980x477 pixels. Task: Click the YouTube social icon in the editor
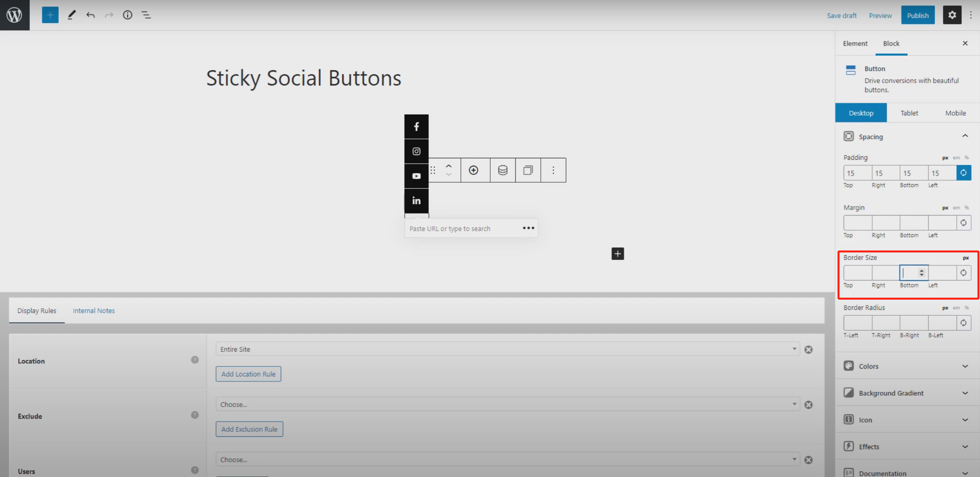coord(416,176)
